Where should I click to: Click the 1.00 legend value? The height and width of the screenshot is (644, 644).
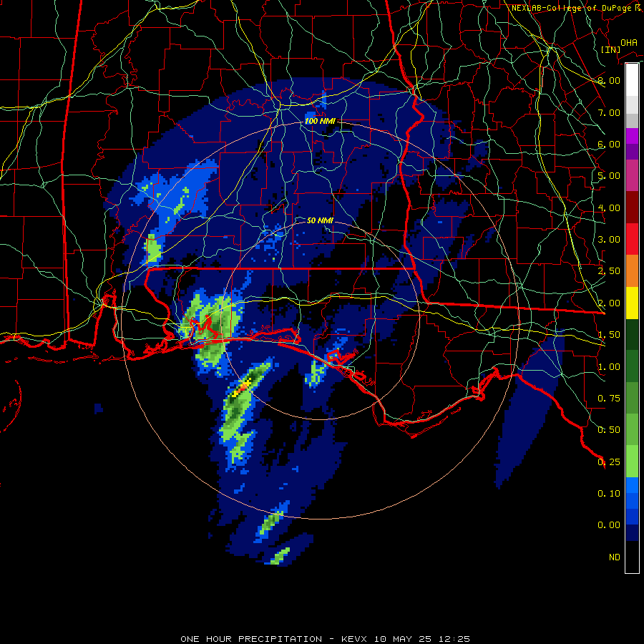[x=609, y=367]
